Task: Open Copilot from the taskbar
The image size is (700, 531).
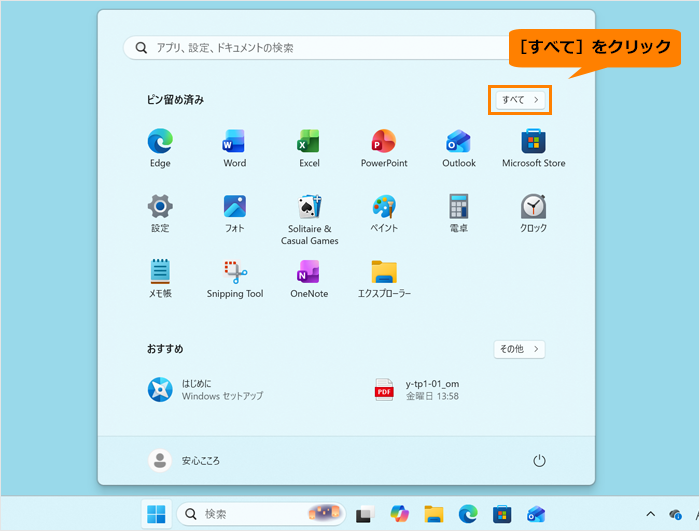Action: click(x=400, y=514)
